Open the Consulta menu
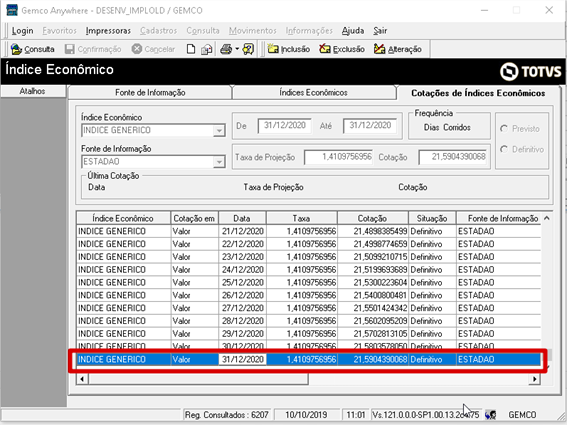This screenshot has width=567, height=425. [x=203, y=31]
